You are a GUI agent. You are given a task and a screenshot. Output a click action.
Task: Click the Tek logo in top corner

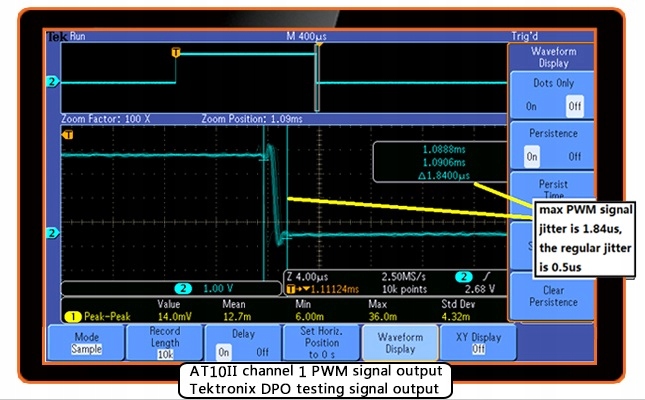[56, 36]
